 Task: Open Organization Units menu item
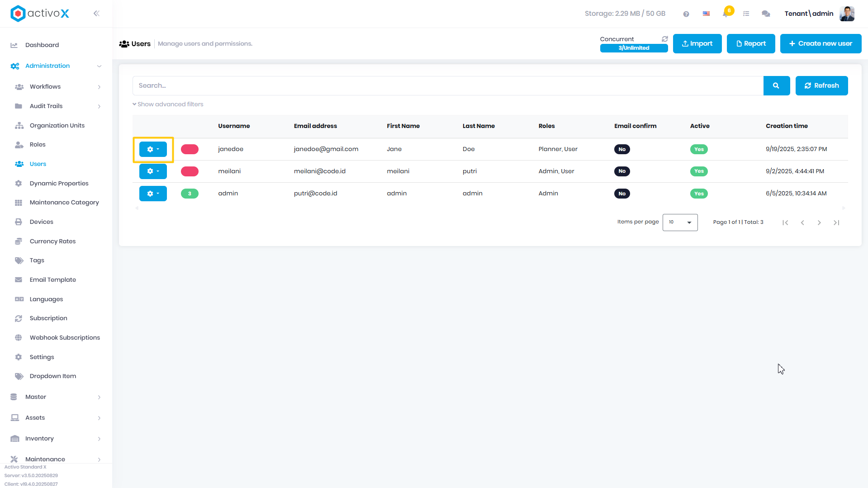(57, 126)
